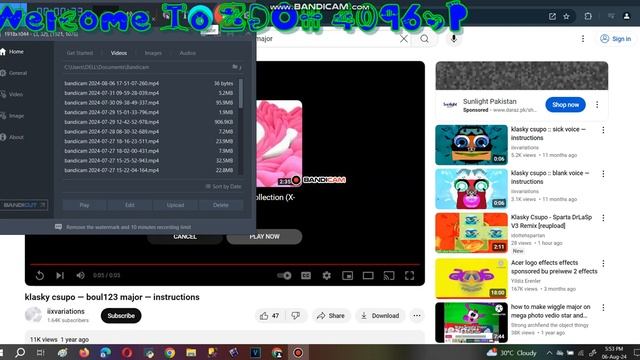Screen dimensions: 640x360
Task: Click the Sign in button on YouTube
Action: (616, 39)
